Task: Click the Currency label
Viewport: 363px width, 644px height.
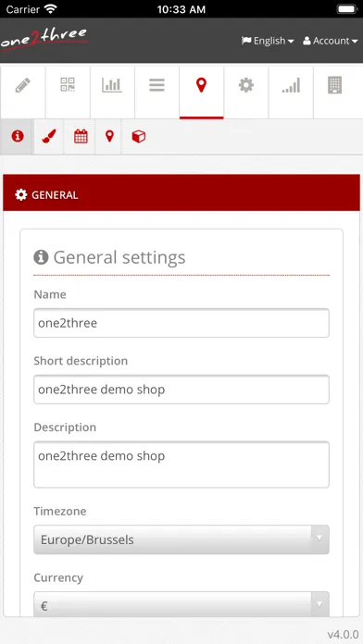Action: [x=58, y=577]
